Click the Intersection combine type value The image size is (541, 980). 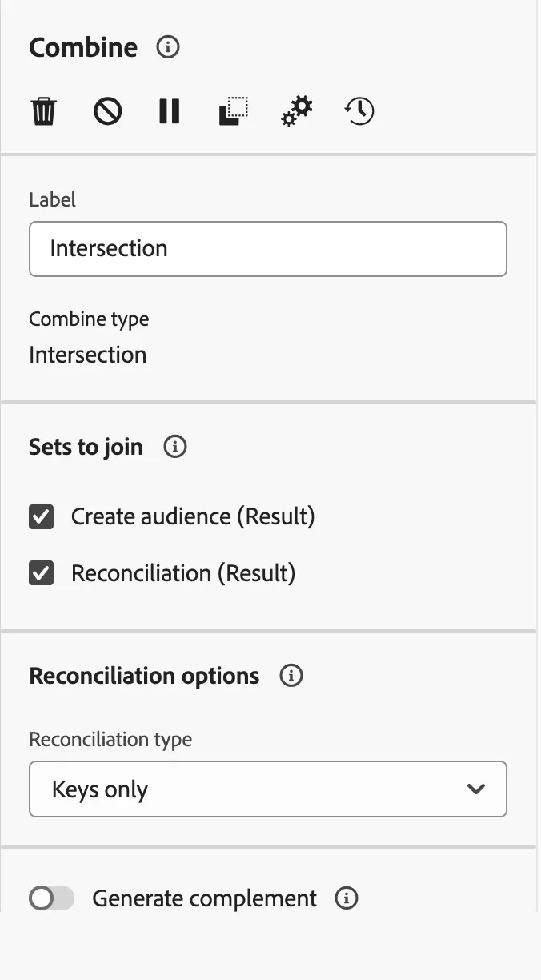click(x=88, y=355)
